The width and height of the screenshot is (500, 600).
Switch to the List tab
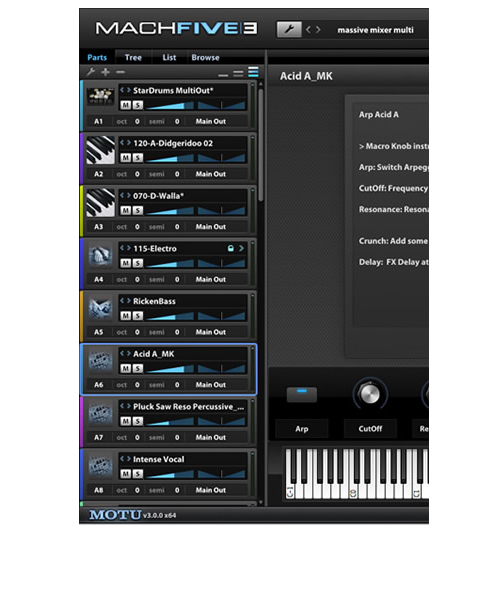point(169,57)
